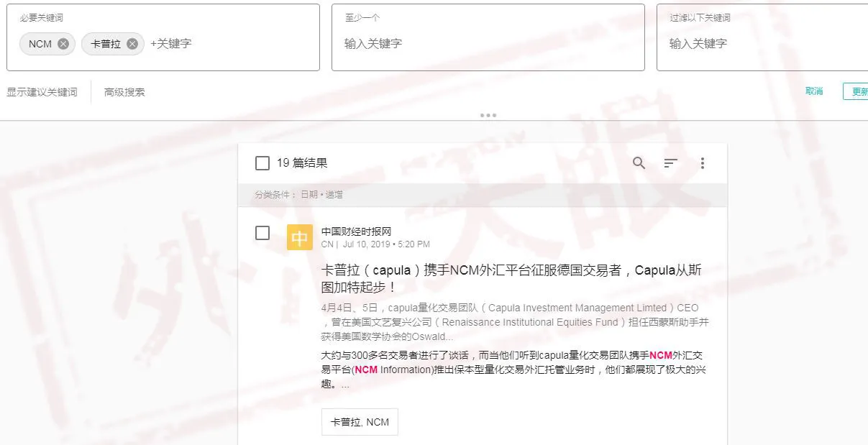This screenshot has width=868, height=445.
Task: Click article summary starting 4月4日、5日
Action: click(x=515, y=322)
